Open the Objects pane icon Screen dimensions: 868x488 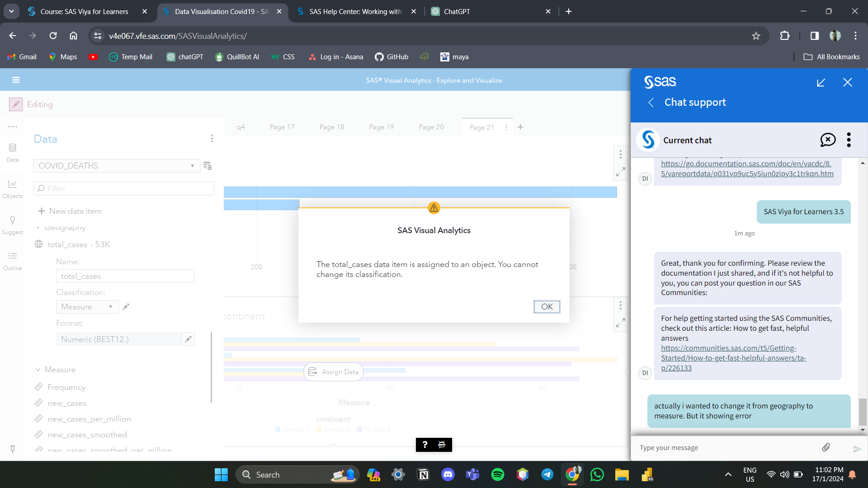[12, 188]
